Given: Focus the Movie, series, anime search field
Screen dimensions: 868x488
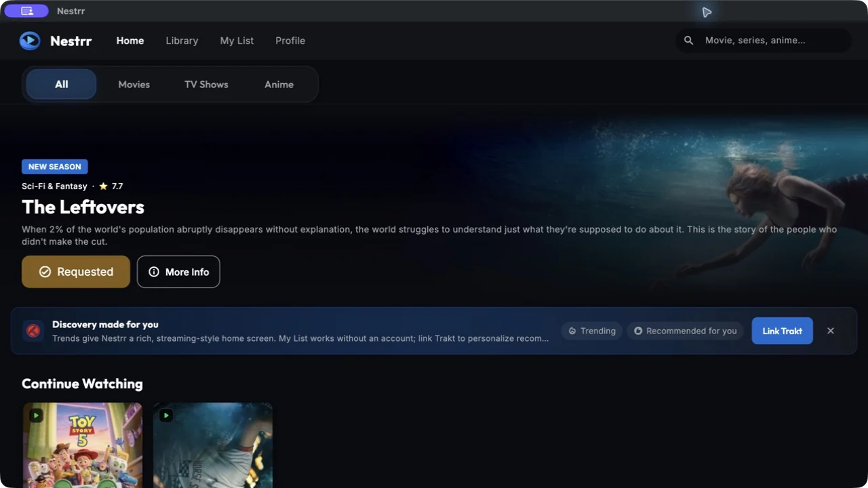Looking at the screenshot, I should coord(764,41).
